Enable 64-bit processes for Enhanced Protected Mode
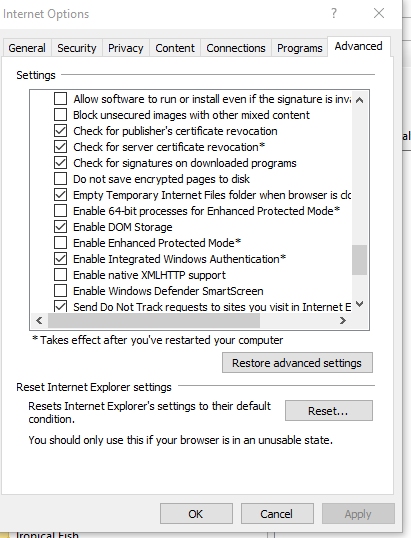 click(61, 211)
